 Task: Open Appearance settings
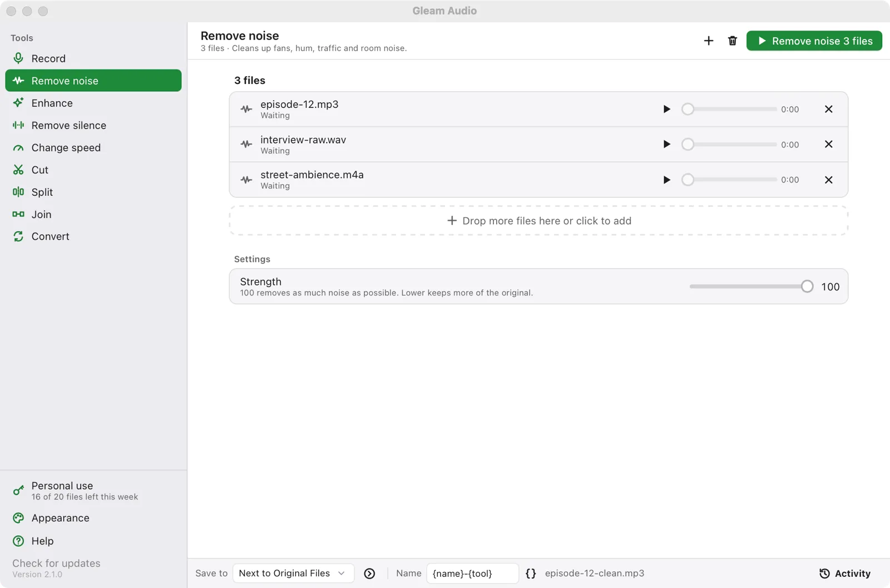click(93, 518)
